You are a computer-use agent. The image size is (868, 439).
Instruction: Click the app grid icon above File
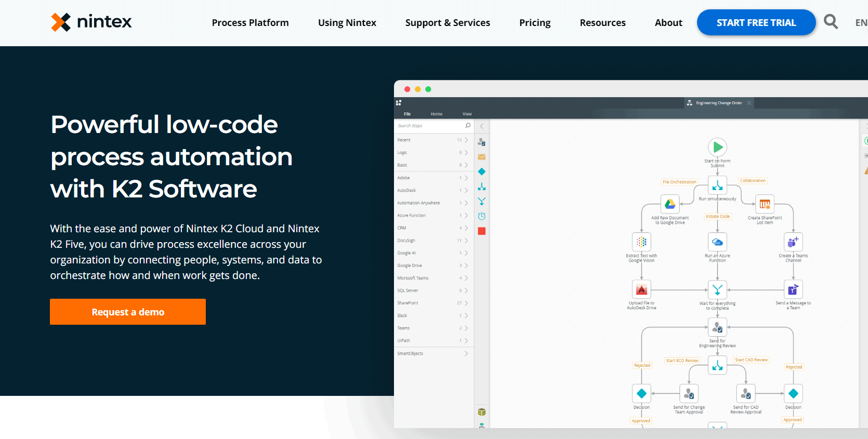tap(399, 103)
